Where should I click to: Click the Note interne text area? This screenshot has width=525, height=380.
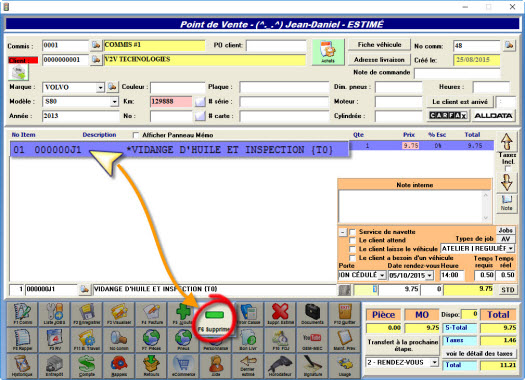click(411, 206)
